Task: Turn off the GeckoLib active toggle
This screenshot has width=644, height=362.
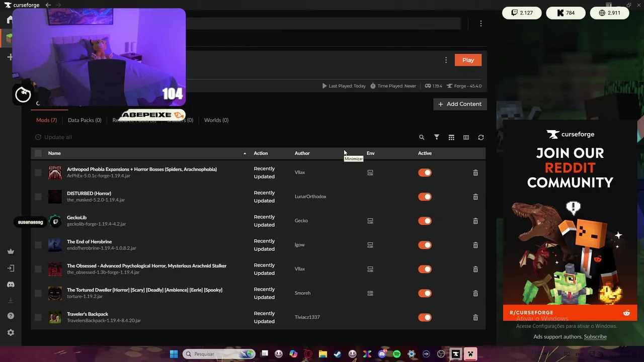Action: pos(425,221)
